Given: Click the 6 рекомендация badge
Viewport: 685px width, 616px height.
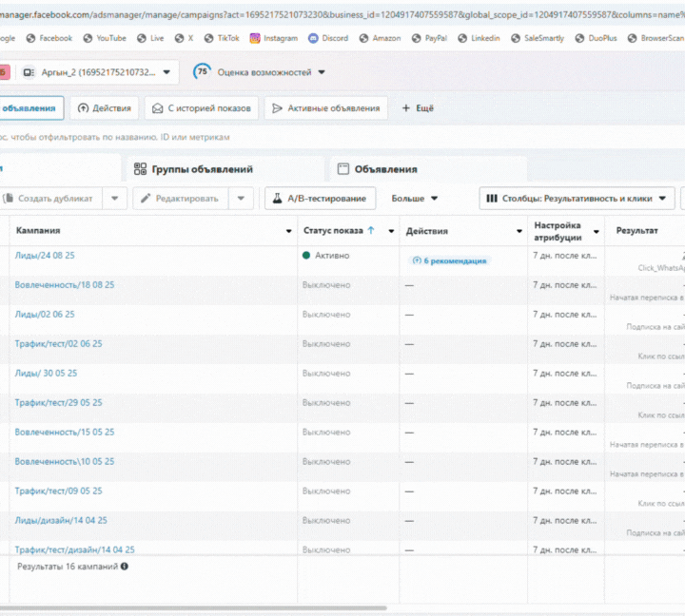Looking at the screenshot, I should point(448,260).
